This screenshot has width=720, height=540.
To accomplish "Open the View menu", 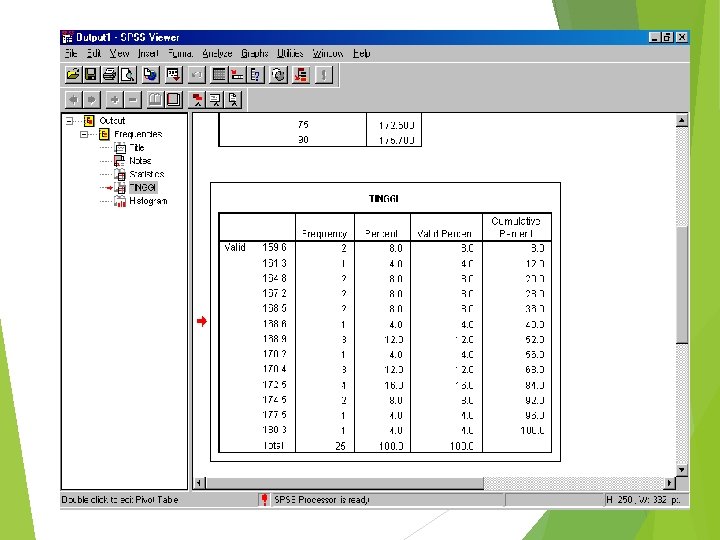I will [119, 53].
